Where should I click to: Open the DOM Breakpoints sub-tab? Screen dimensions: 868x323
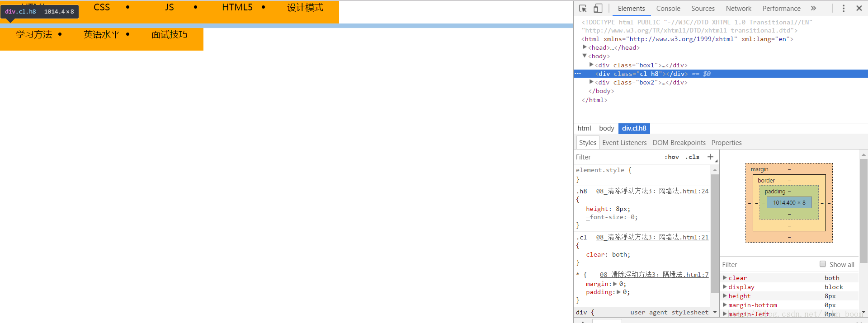point(679,143)
